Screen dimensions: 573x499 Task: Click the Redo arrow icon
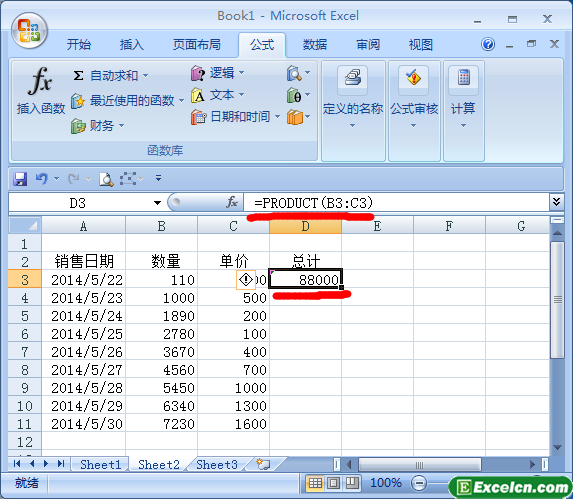(x=73, y=179)
